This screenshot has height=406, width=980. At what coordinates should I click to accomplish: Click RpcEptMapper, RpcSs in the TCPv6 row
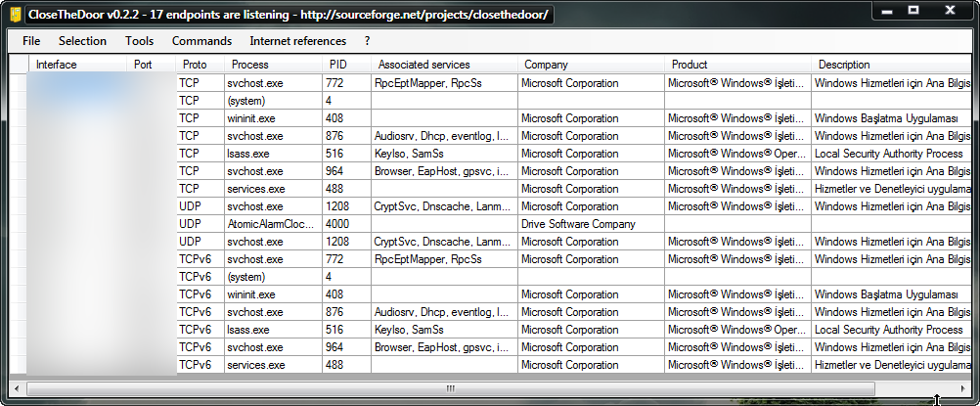pyautogui.click(x=444, y=259)
